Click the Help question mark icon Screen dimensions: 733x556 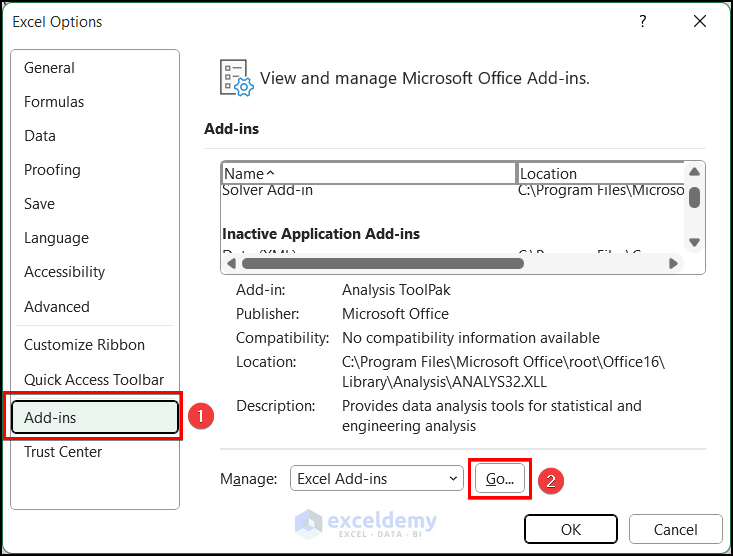click(x=643, y=22)
